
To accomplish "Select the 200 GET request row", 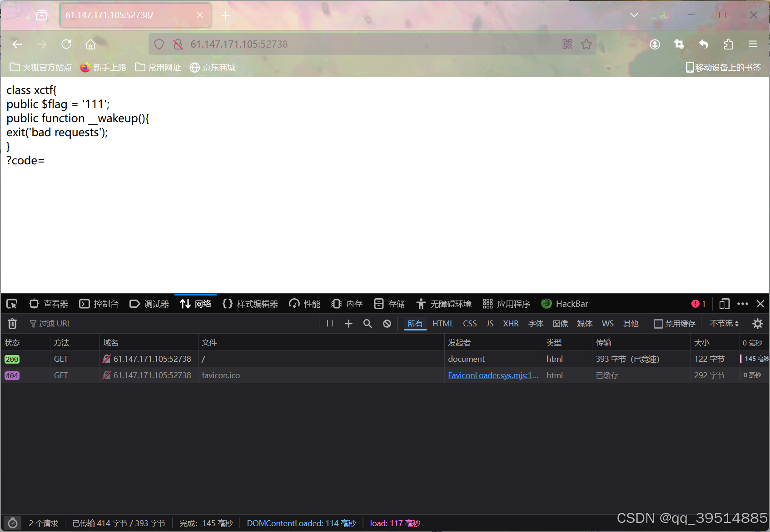I will point(385,359).
